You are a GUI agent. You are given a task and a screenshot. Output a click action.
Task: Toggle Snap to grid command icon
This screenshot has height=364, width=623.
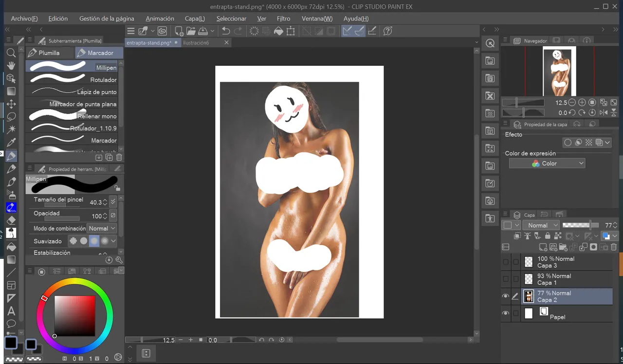point(372,31)
